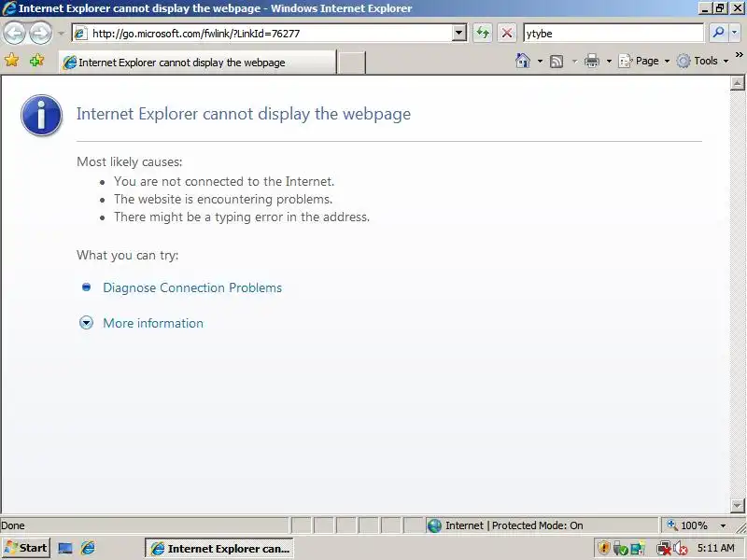Select the Internet Explorer taskbar button
747x560 pixels.
[x=219, y=549]
